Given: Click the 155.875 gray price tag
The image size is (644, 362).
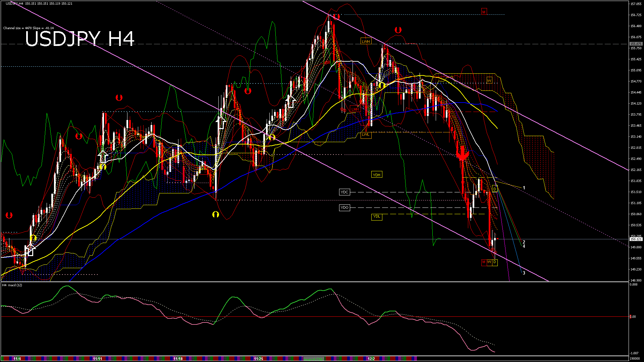Looking at the screenshot, I should point(636,44).
